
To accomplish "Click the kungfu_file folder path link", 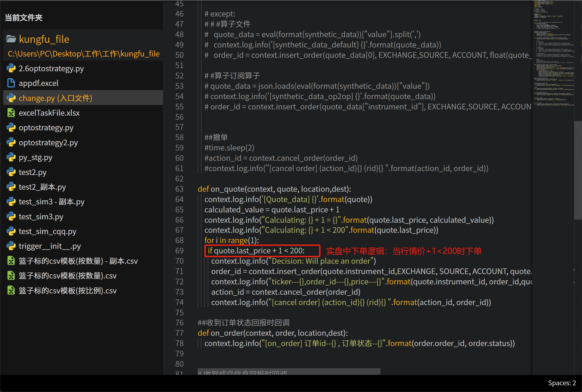I will pos(84,54).
